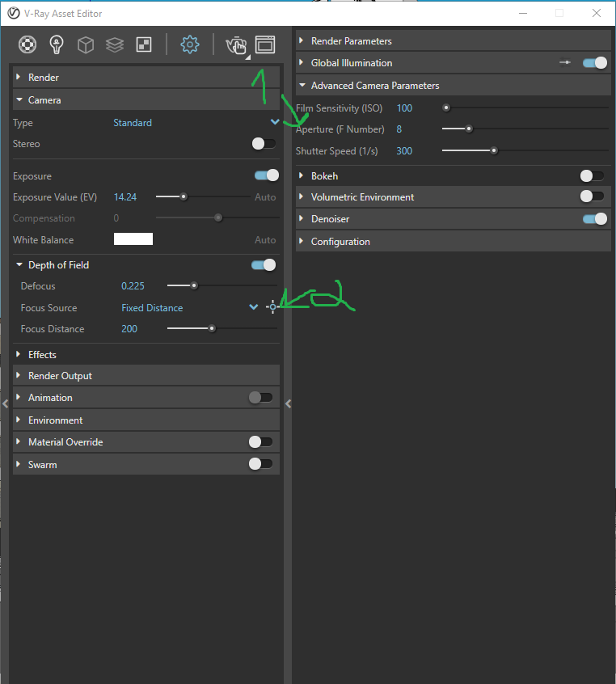Open the camera Type dropdown
This screenshot has width=616, height=684.
point(196,123)
